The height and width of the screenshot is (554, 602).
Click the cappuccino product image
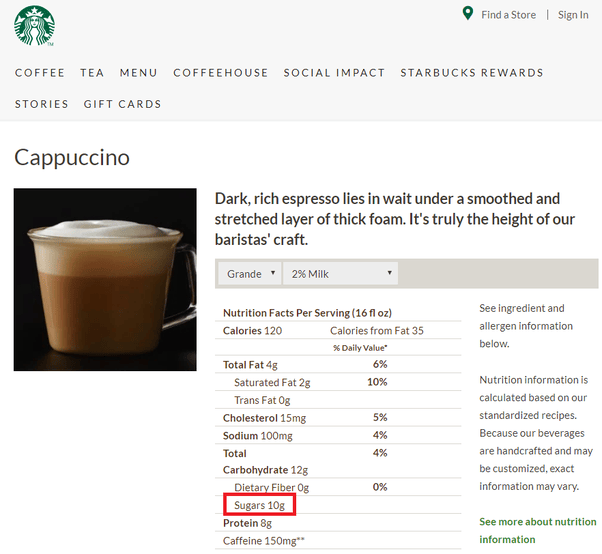[105, 279]
